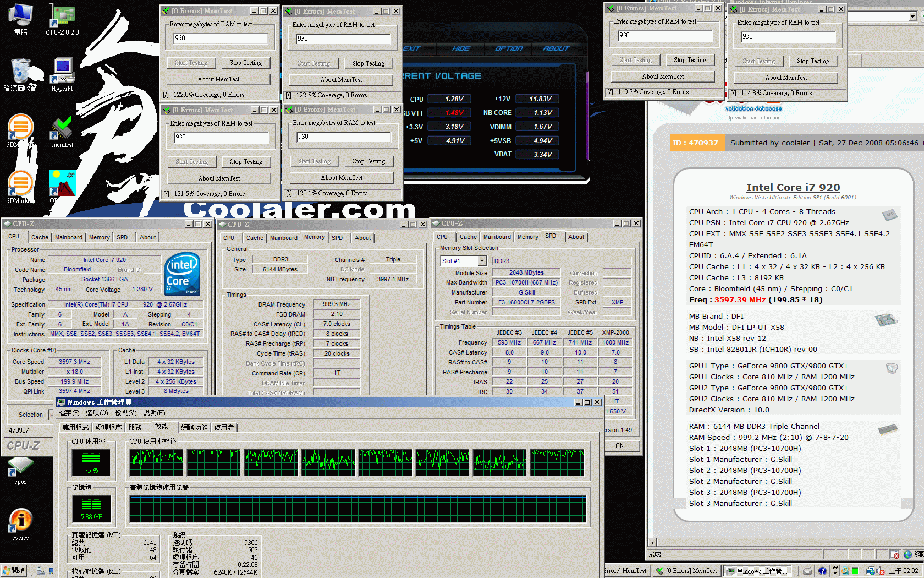Click the network connection tray icon
Screen dimensions: 924x578
(x=871, y=571)
